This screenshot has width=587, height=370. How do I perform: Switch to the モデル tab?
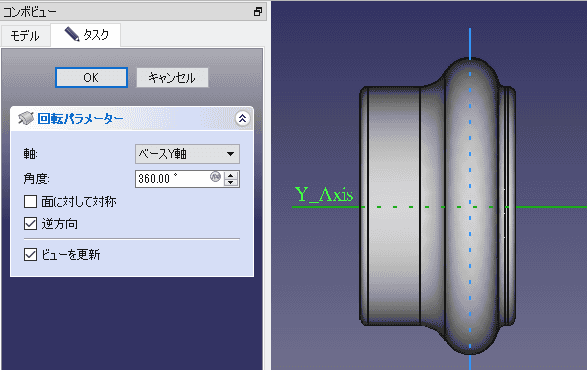click(25, 36)
